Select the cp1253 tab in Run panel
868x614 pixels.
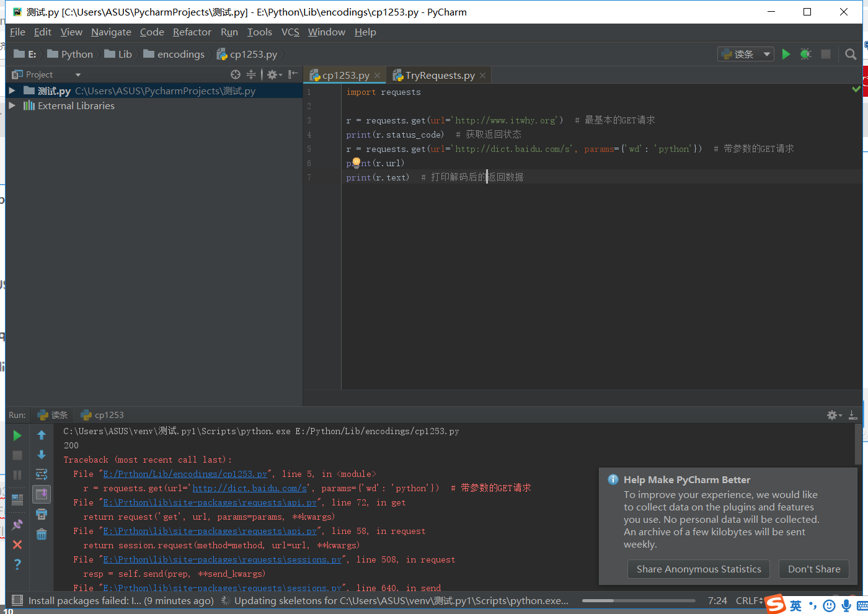(x=102, y=415)
